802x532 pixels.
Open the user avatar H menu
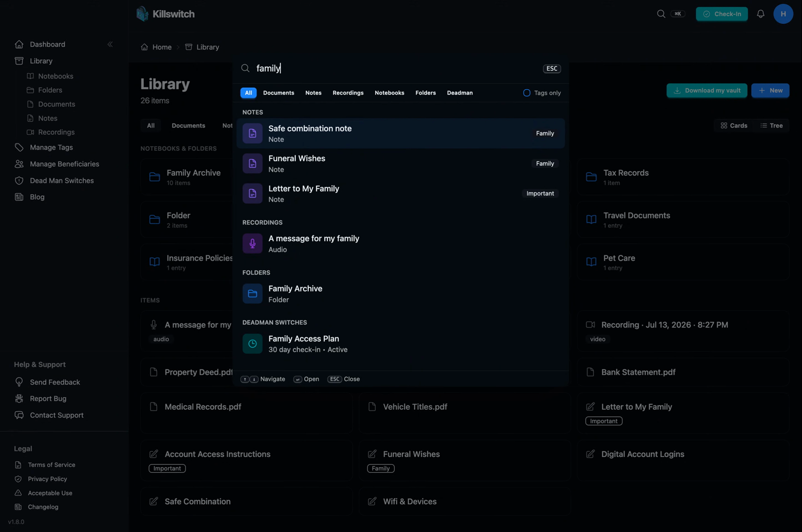(783, 14)
